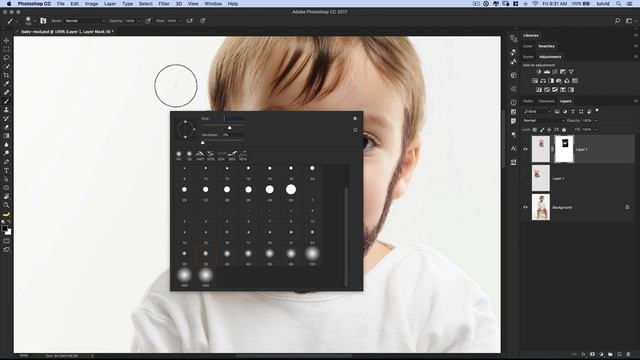Click brush Size input field
The image size is (640, 360).
coord(234,119)
